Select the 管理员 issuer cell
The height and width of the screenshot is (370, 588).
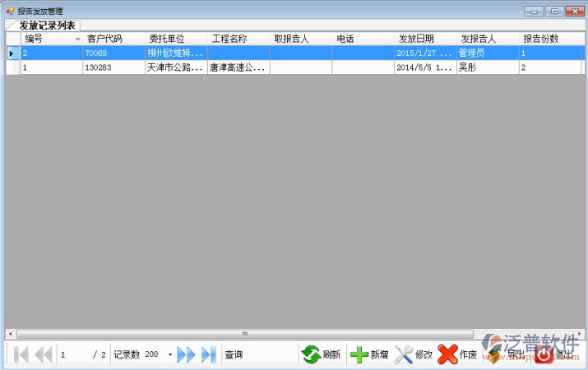tap(488, 53)
